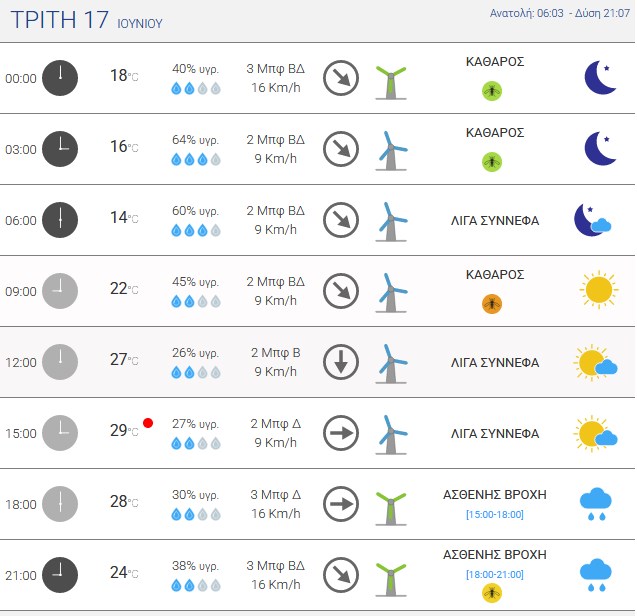Click the 29°C temperature at 15:00
Image resolution: width=637 pixels, height=616 pixels.
pos(124,430)
